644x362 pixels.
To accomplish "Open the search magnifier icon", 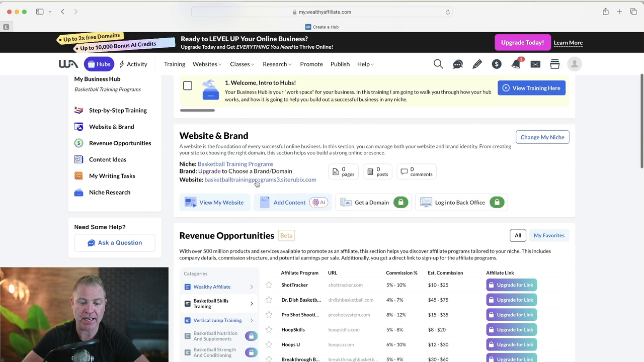I will [x=438, y=64].
